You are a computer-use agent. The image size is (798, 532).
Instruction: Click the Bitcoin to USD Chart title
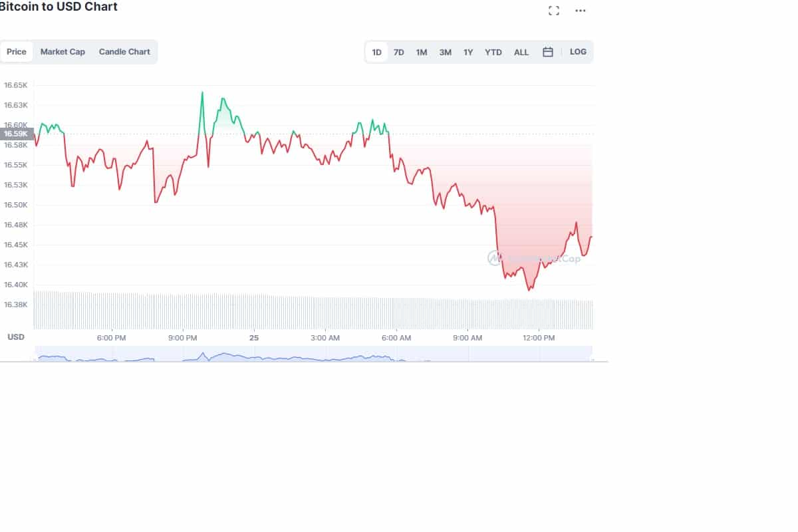click(x=59, y=7)
